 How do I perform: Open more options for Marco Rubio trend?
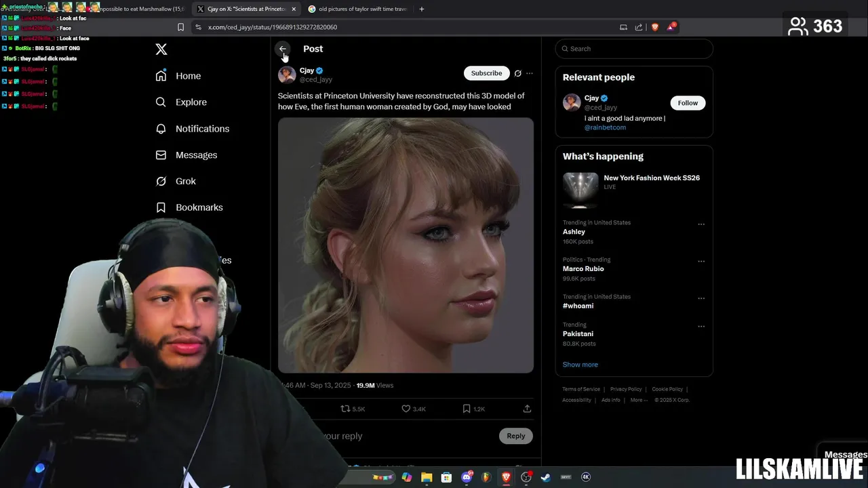click(x=701, y=262)
